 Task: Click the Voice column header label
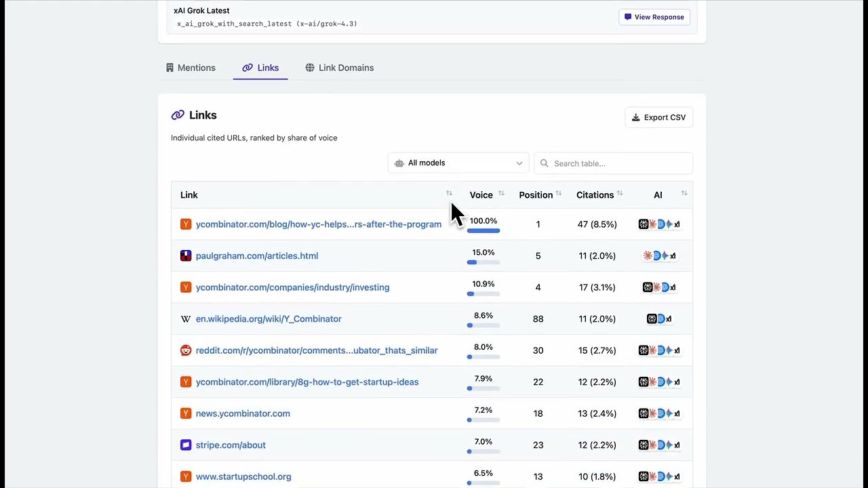pyautogui.click(x=481, y=195)
